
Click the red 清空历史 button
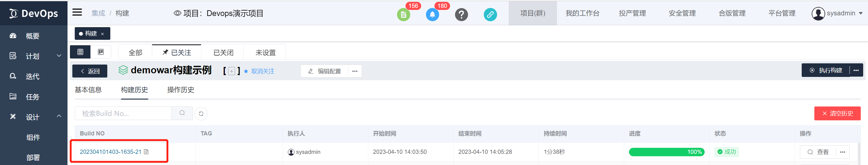tap(837, 113)
